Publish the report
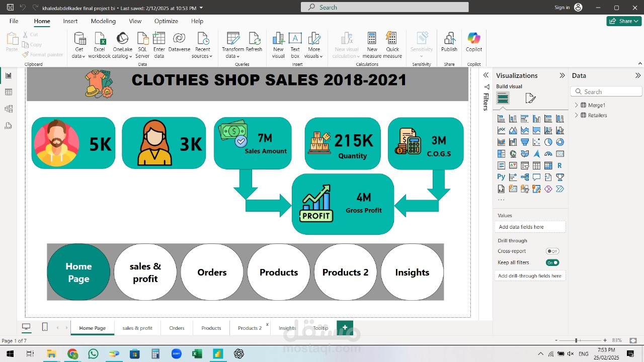 point(449,42)
